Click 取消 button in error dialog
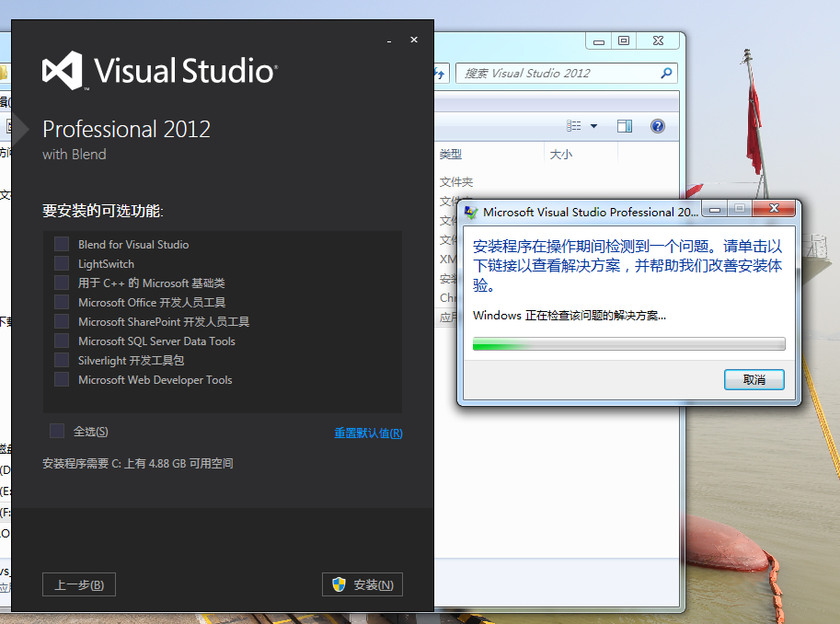 [x=754, y=379]
